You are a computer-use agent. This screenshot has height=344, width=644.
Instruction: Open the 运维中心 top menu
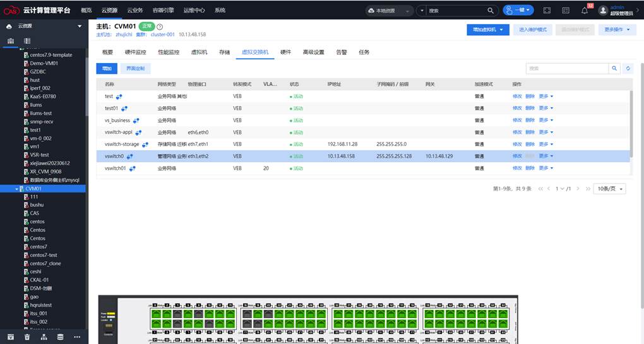tap(194, 11)
